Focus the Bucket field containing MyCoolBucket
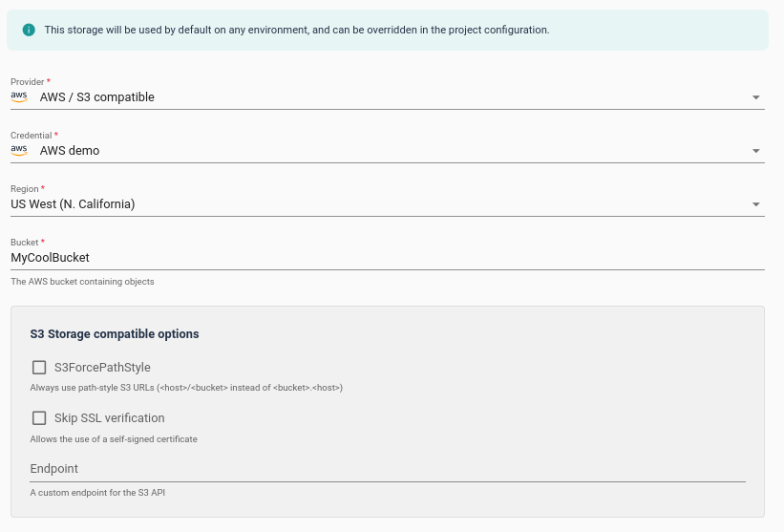784x532 pixels. tap(382, 257)
